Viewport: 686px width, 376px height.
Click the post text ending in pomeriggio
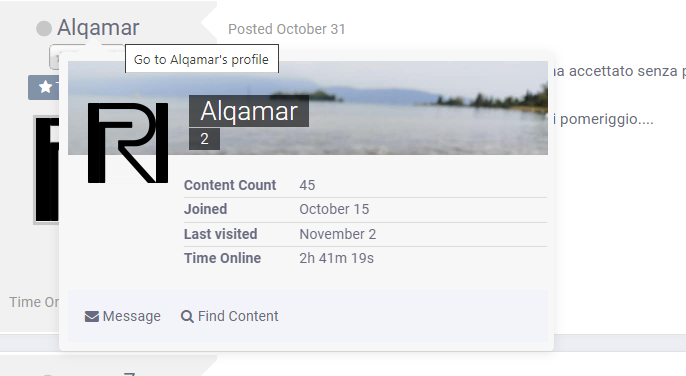pos(603,119)
